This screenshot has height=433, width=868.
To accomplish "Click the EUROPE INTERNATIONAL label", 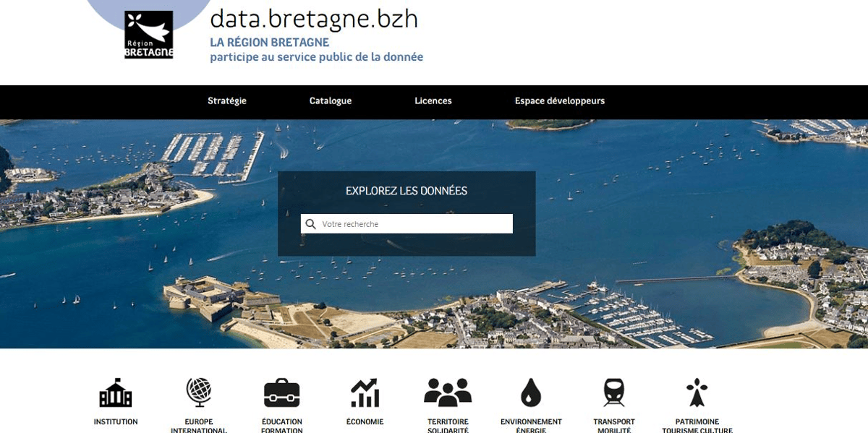I will 199,426.
